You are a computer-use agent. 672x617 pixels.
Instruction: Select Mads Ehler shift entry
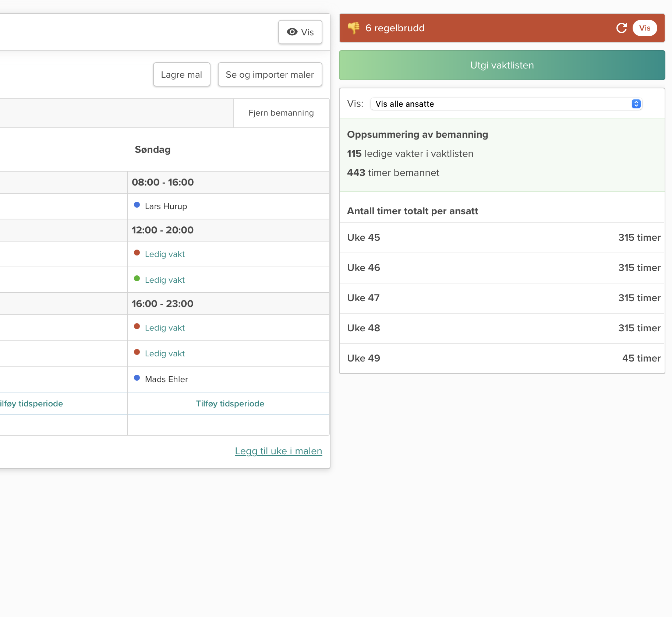pos(166,379)
